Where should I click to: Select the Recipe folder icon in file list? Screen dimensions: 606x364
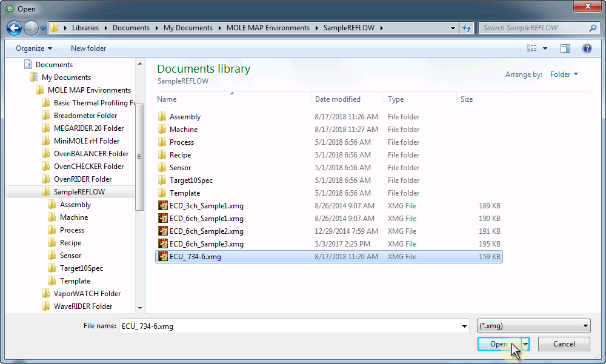(x=162, y=155)
